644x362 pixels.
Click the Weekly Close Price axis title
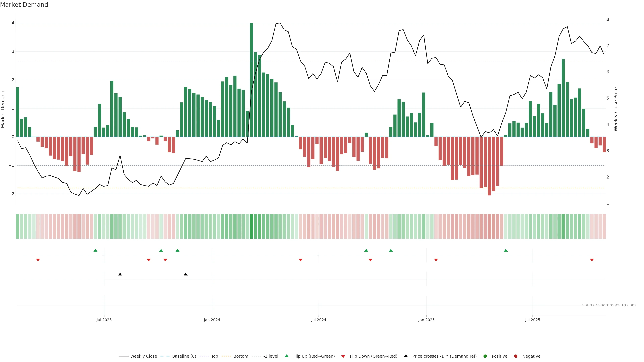(x=615, y=109)
